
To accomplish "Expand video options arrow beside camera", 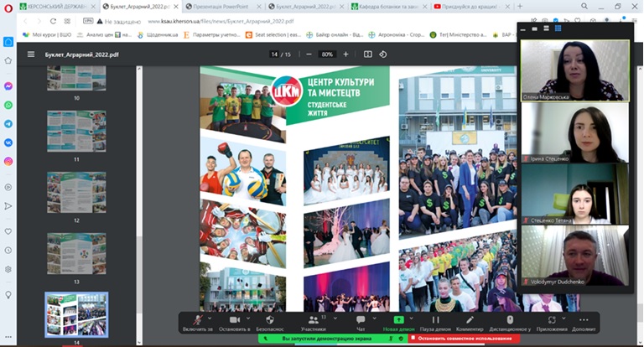I will (248, 319).
